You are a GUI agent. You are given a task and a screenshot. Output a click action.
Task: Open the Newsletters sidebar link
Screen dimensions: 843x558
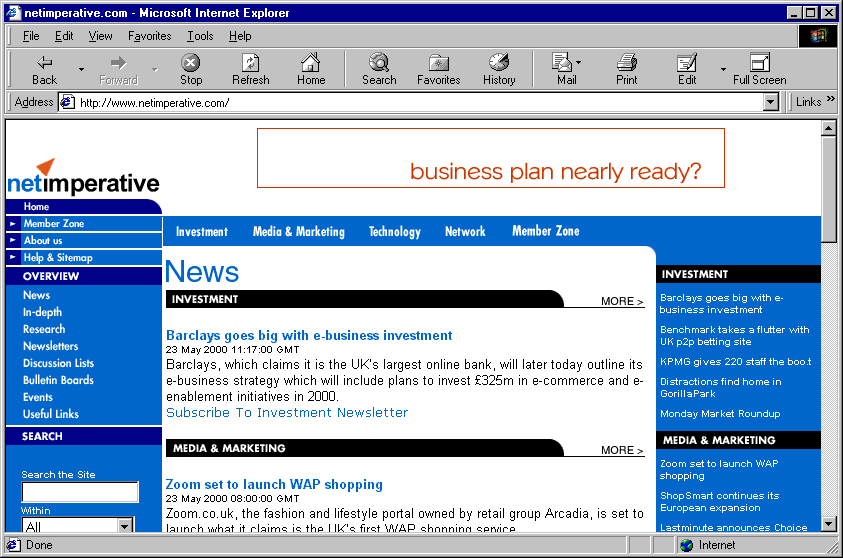click(51, 346)
